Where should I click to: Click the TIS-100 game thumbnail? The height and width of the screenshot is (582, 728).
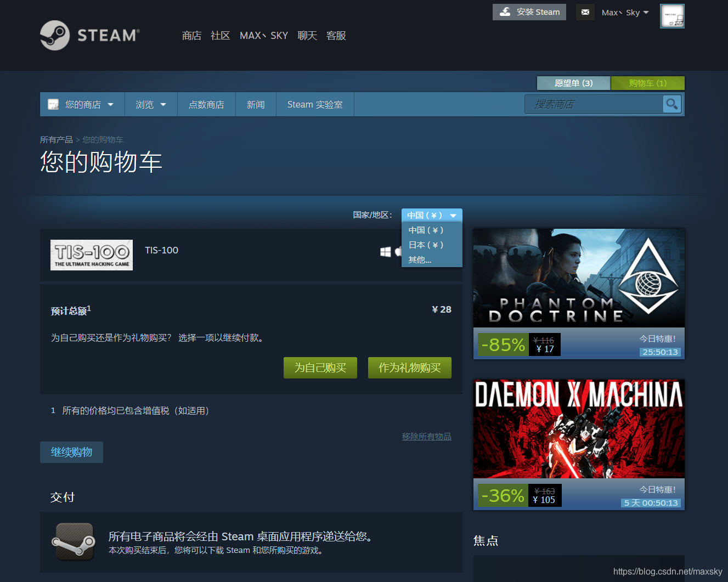click(92, 255)
